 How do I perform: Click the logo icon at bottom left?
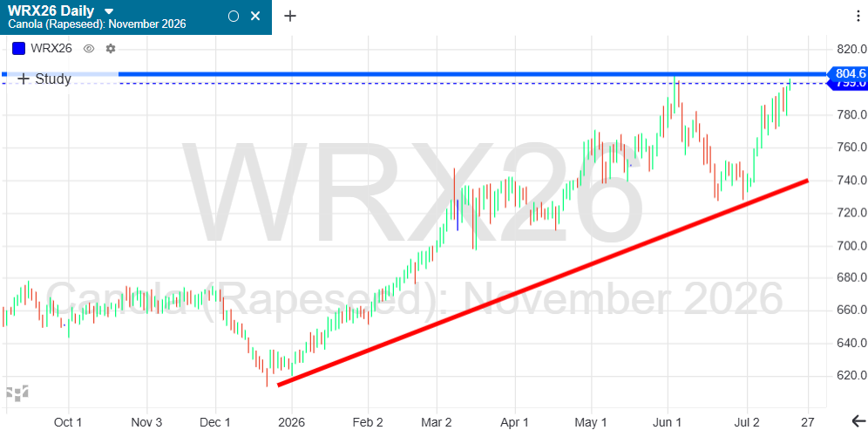click(x=17, y=393)
